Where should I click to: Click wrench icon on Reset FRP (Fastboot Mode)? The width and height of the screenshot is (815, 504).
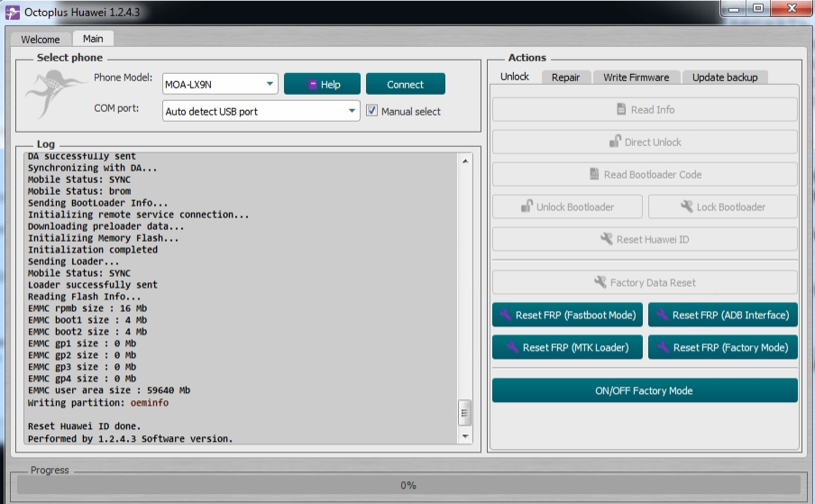(506, 315)
